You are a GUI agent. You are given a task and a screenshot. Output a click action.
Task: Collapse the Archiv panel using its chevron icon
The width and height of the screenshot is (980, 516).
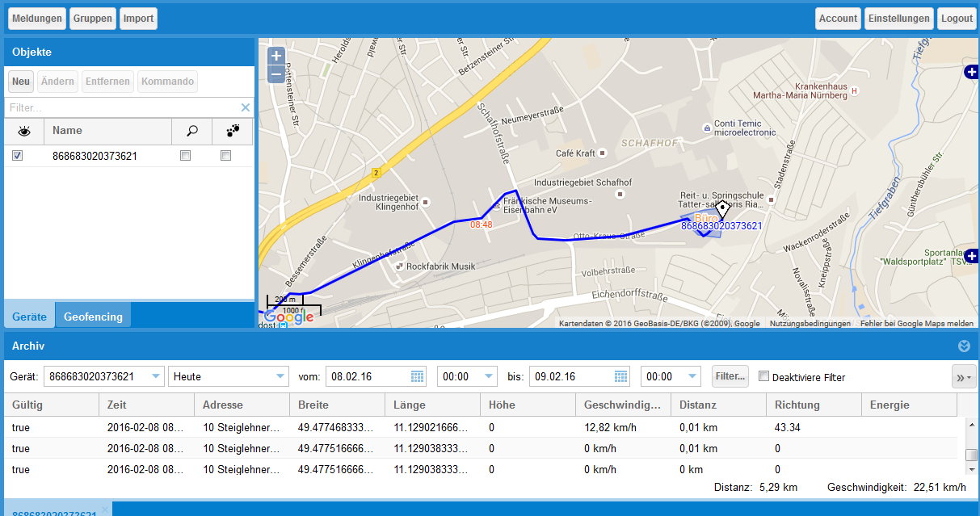pyautogui.click(x=964, y=346)
